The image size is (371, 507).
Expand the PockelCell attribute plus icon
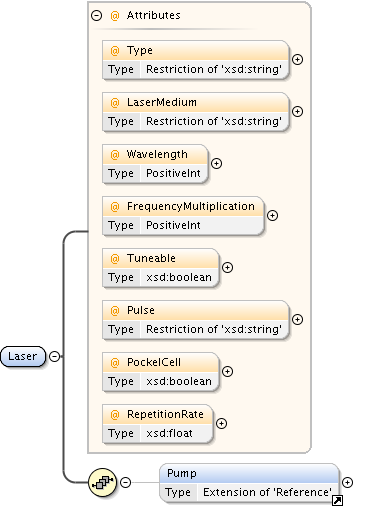coord(227,372)
